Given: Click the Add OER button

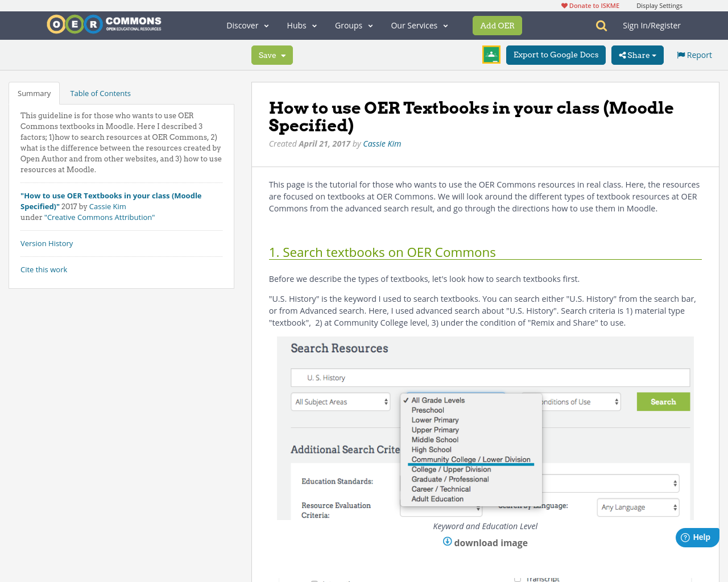Looking at the screenshot, I should 497,25.
